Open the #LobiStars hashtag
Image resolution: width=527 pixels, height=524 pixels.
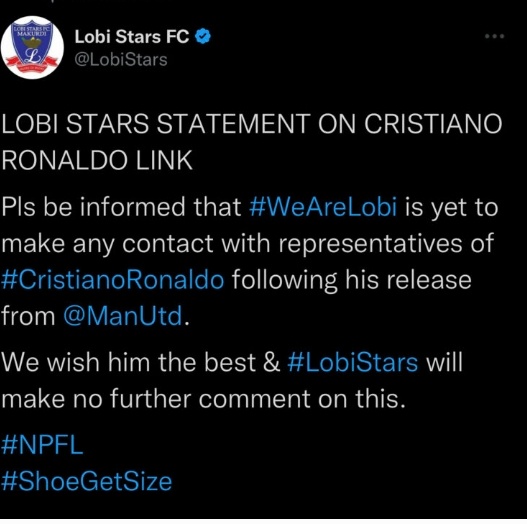(x=353, y=362)
